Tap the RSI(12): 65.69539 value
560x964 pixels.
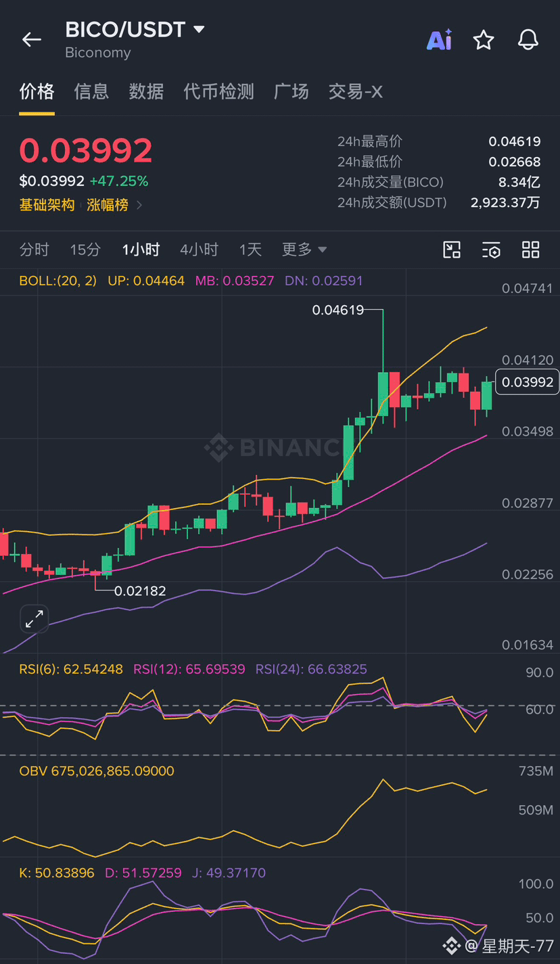[x=189, y=669]
